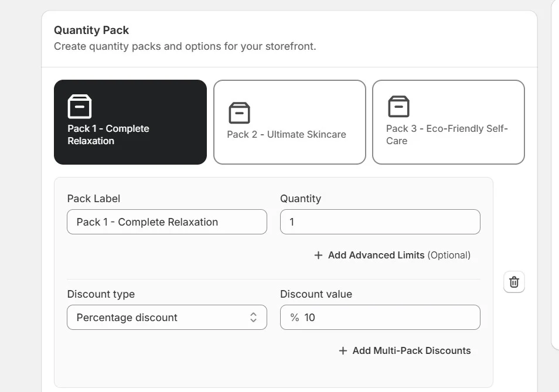Click the Discount type caption
The image size is (559, 392).
101,294
